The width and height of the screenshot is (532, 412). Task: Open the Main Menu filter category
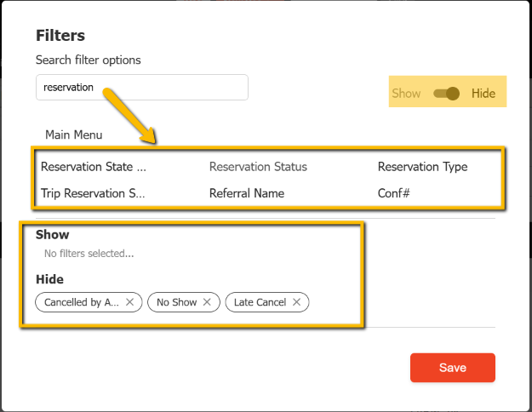(x=73, y=134)
